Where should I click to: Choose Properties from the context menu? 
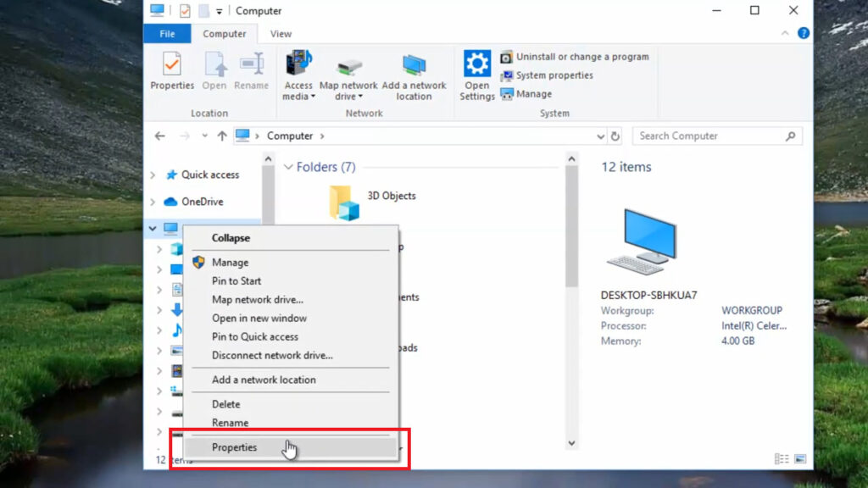coord(292,447)
